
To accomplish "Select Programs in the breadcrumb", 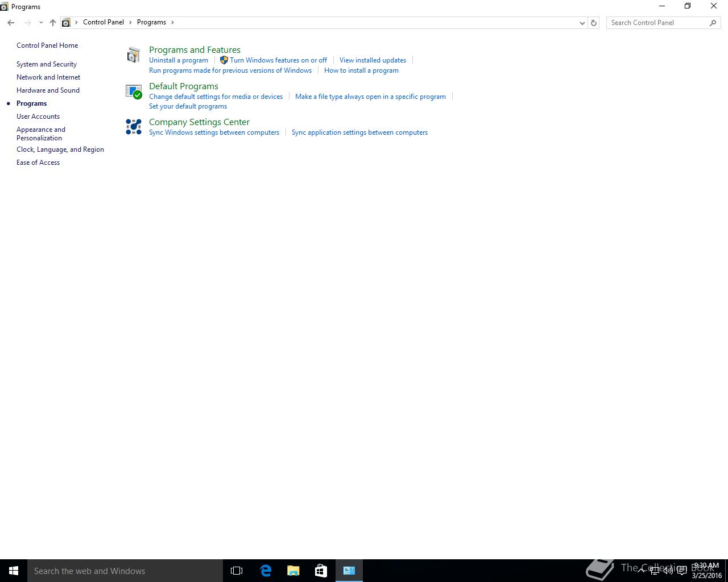I will click(151, 22).
